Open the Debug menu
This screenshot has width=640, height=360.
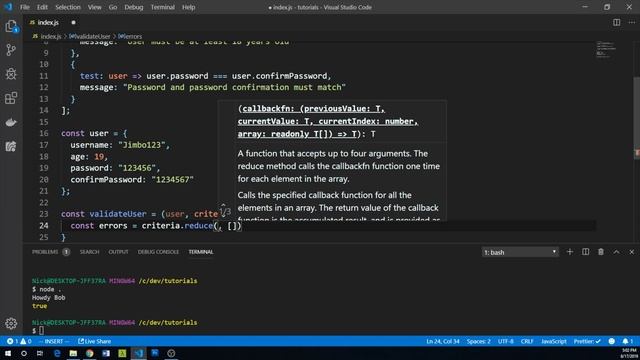point(133,7)
